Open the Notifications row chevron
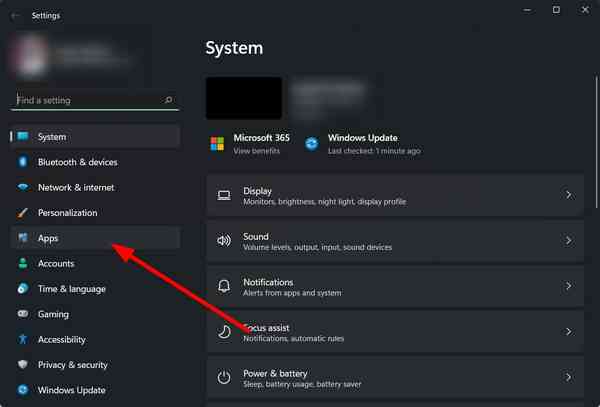The height and width of the screenshot is (407, 600). pyautogui.click(x=568, y=287)
